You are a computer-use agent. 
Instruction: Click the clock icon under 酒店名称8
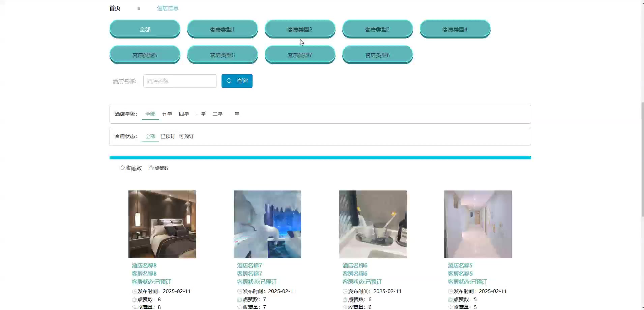click(134, 291)
